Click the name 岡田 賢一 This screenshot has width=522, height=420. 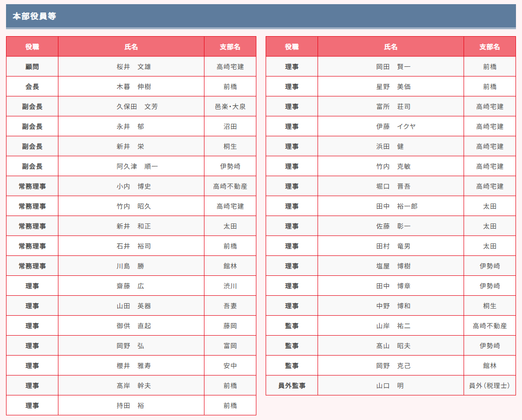point(393,67)
